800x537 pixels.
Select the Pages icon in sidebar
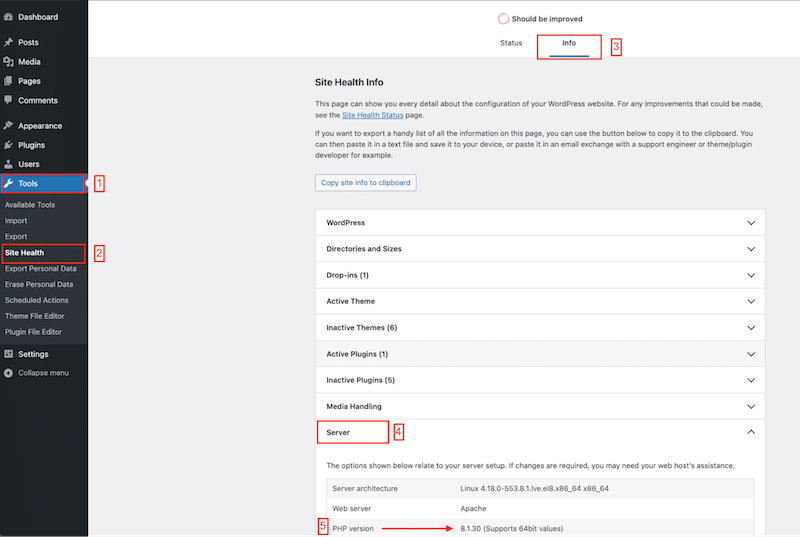pos(8,81)
